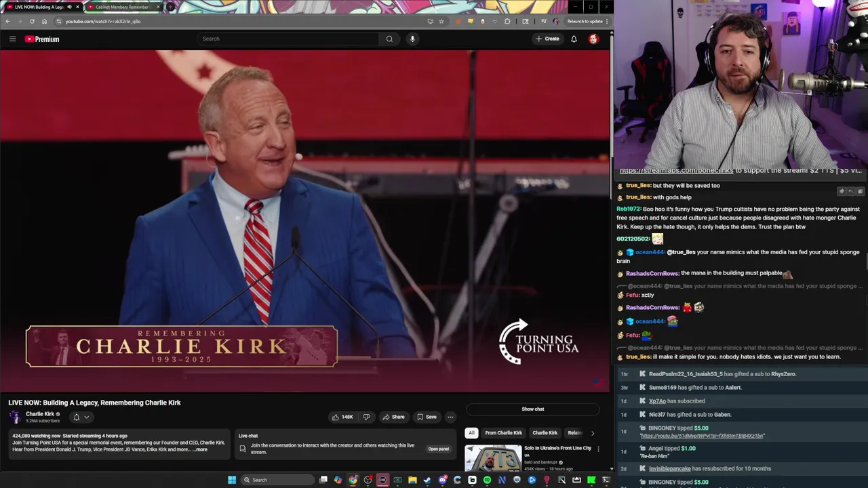The height and width of the screenshot is (488, 868).
Task: Go forward with browser forward arrow
Action: [x=20, y=21]
